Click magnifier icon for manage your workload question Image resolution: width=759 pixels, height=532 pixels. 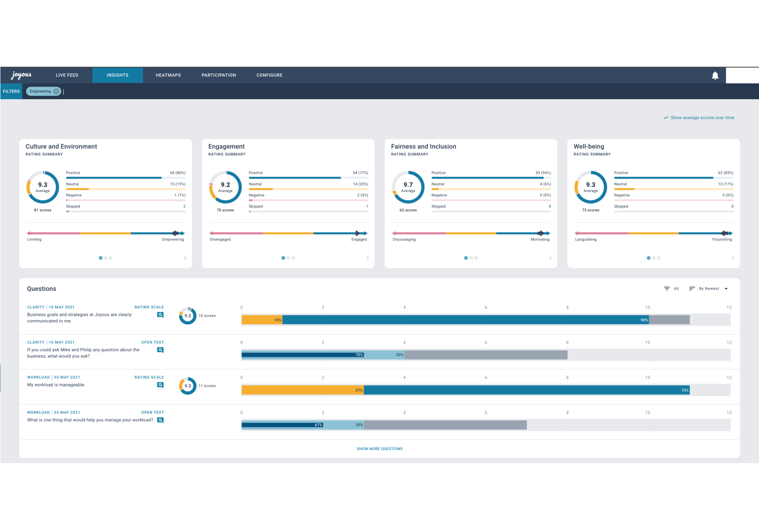point(160,420)
